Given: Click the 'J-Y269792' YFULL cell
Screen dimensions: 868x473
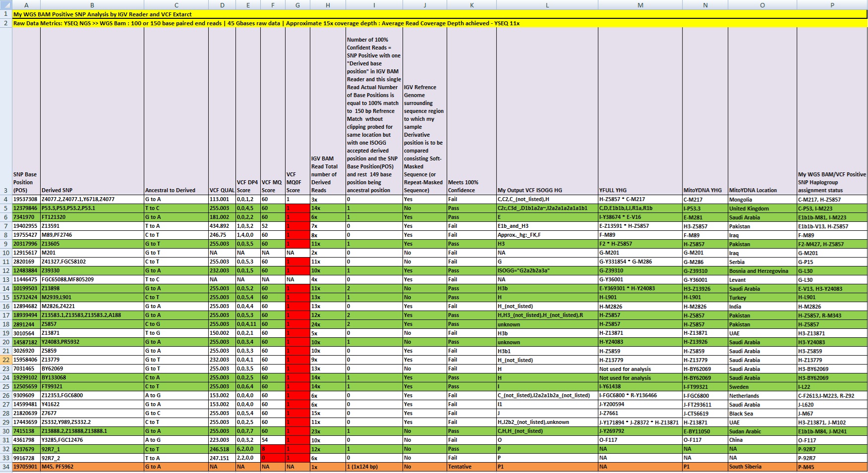Looking at the screenshot, I should point(640,431).
